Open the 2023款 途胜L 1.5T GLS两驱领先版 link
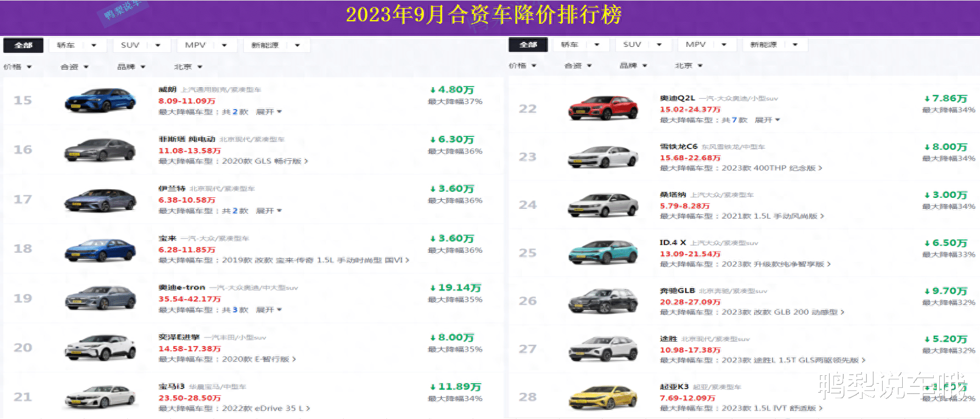 tap(793, 361)
